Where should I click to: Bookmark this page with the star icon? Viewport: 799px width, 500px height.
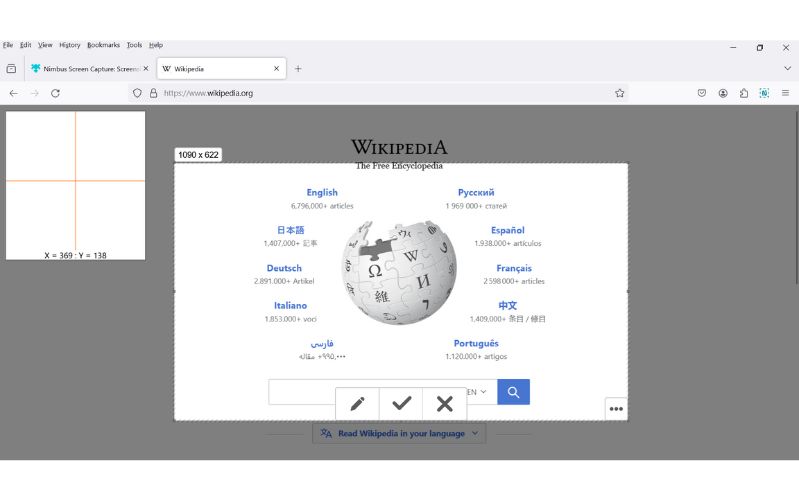click(x=620, y=93)
